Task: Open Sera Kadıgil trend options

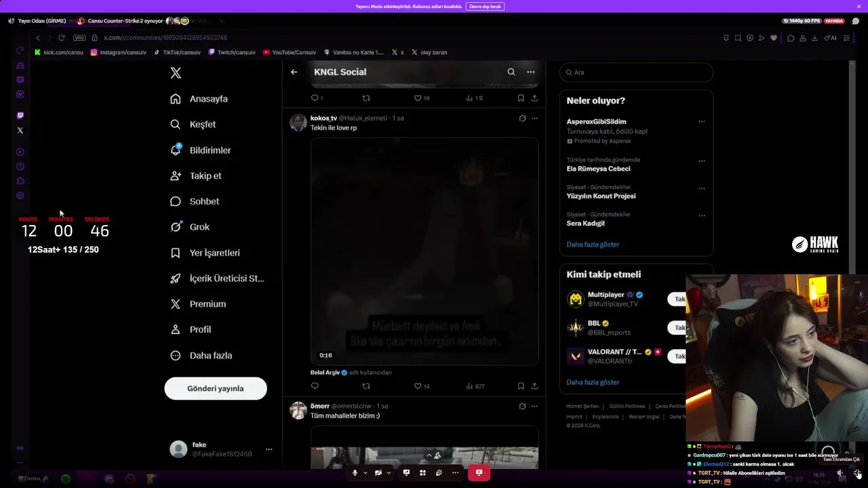Action: (x=701, y=216)
